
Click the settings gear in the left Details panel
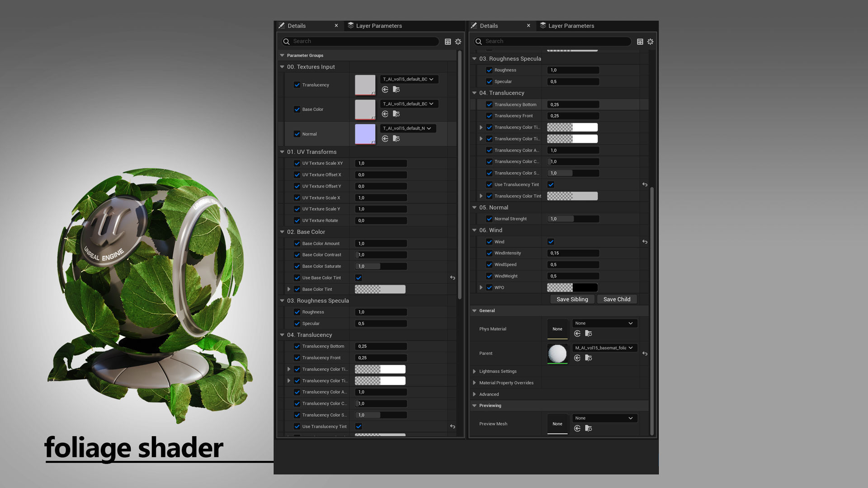[458, 42]
